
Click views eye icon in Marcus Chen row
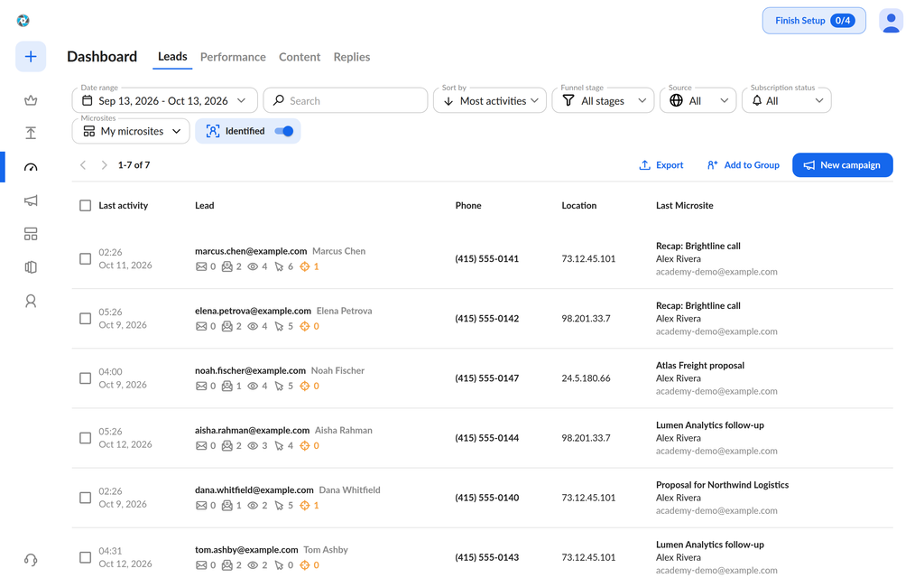coord(253,266)
